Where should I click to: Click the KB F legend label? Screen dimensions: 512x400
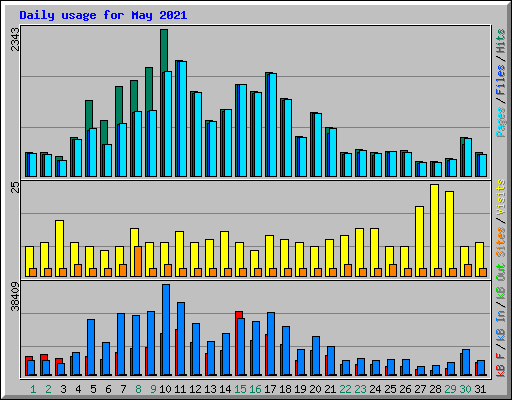tap(501, 365)
